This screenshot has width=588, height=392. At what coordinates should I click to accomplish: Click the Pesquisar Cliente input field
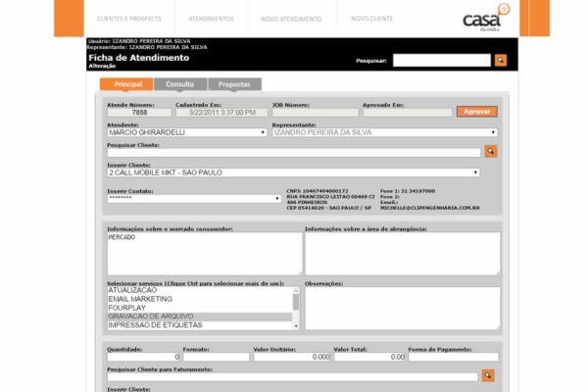point(294,152)
